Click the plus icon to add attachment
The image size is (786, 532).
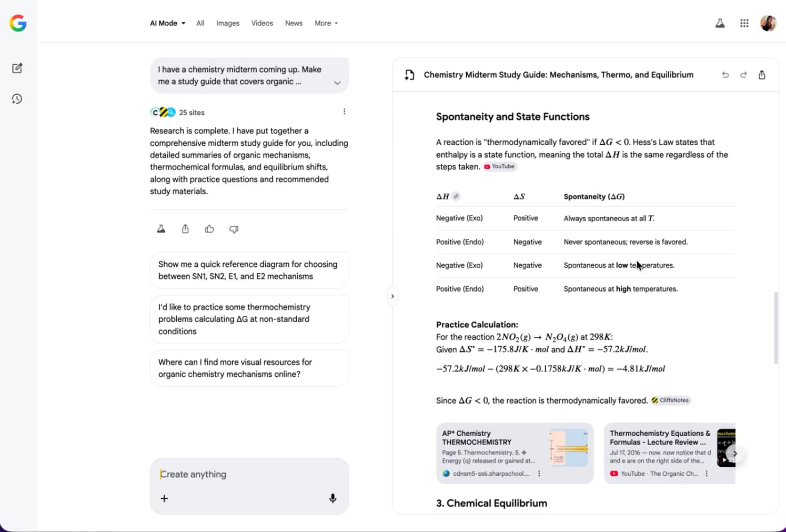164,498
